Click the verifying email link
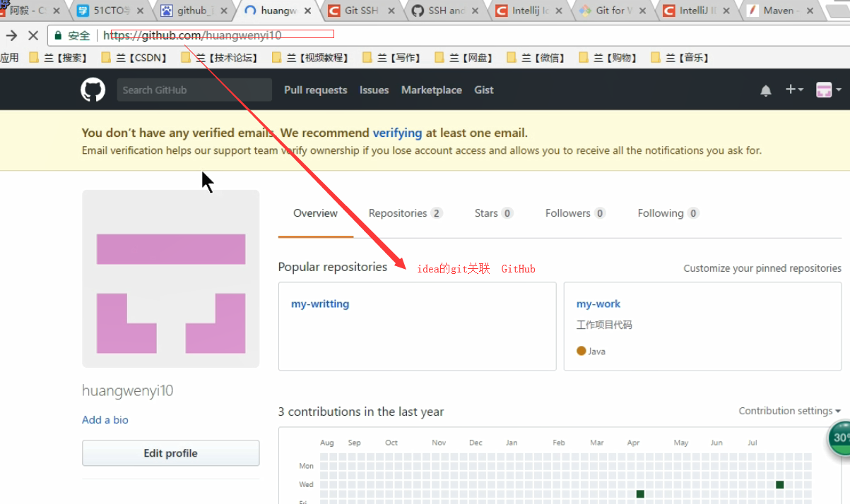Screen dimensions: 850x504 [397, 133]
